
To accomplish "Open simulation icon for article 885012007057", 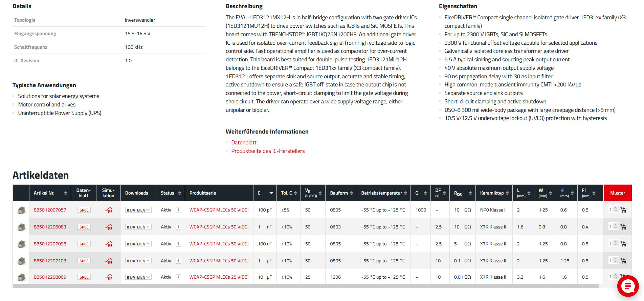I will click(x=109, y=210).
